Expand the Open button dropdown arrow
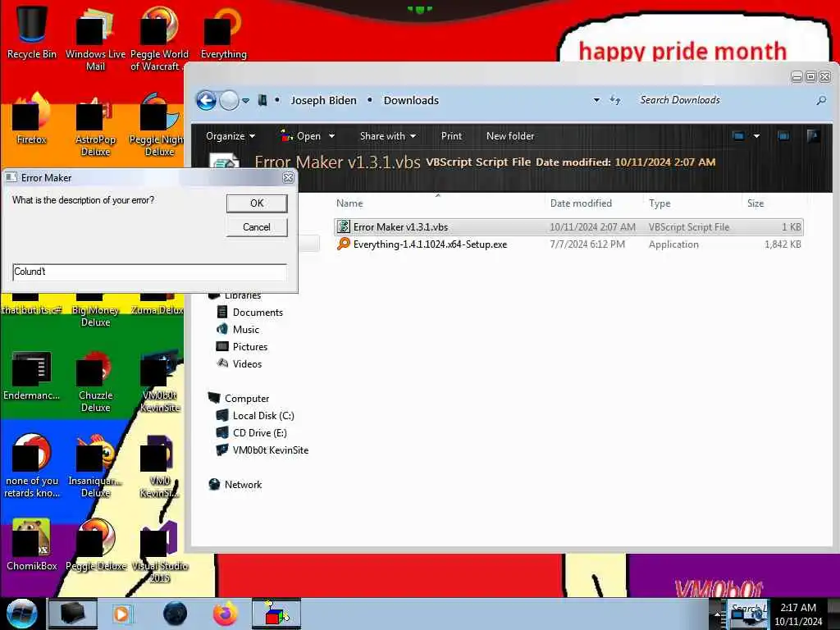This screenshot has width=840, height=630. tap(331, 136)
